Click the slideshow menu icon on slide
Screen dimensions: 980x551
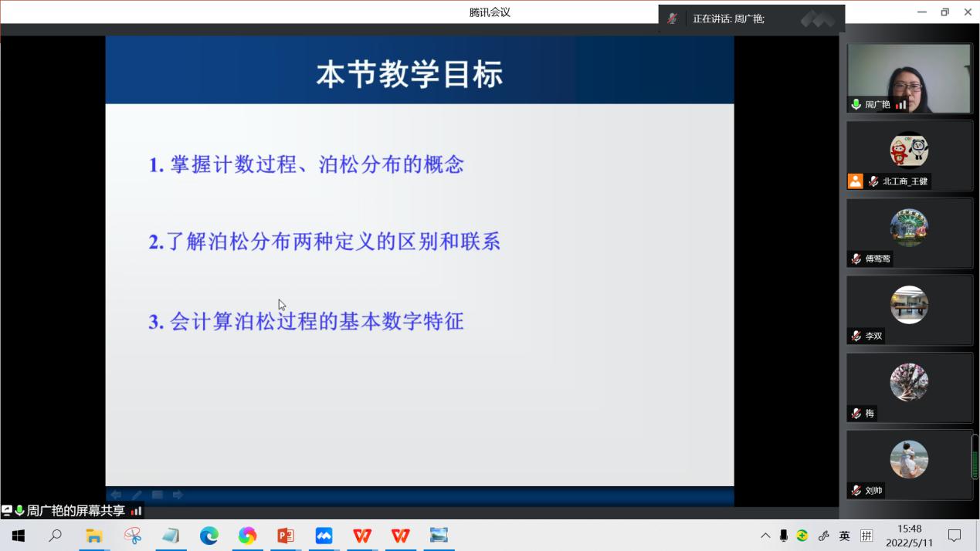[x=158, y=495]
